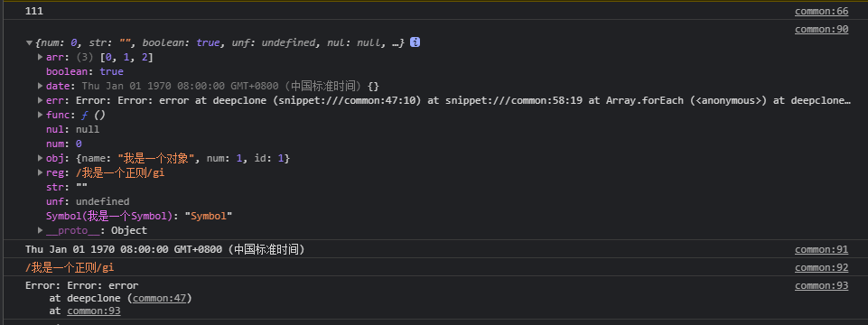Select the unf: undefined property row
The width and height of the screenshot is (868, 325).
coord(88,201)
